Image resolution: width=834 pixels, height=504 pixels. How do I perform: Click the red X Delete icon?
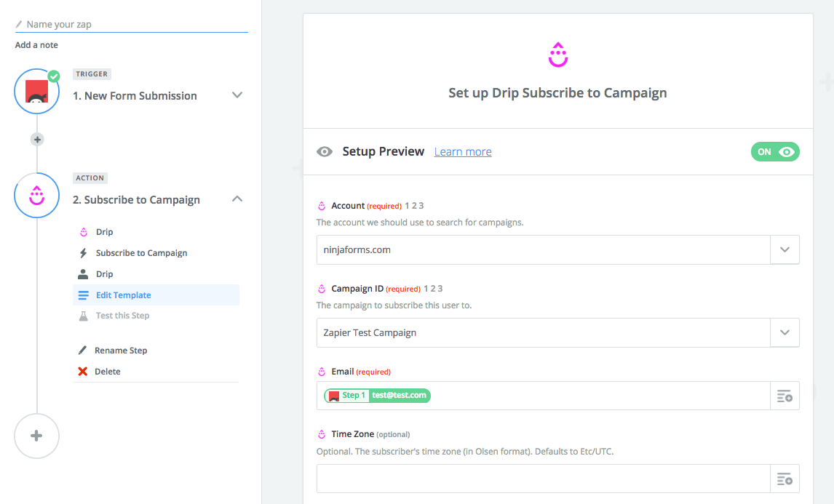[x=83, y=372]
